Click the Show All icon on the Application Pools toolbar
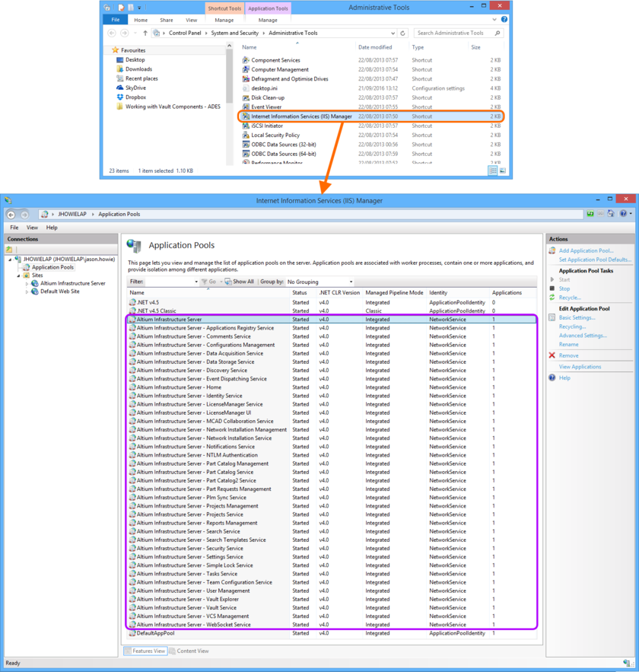 [228, 280]
